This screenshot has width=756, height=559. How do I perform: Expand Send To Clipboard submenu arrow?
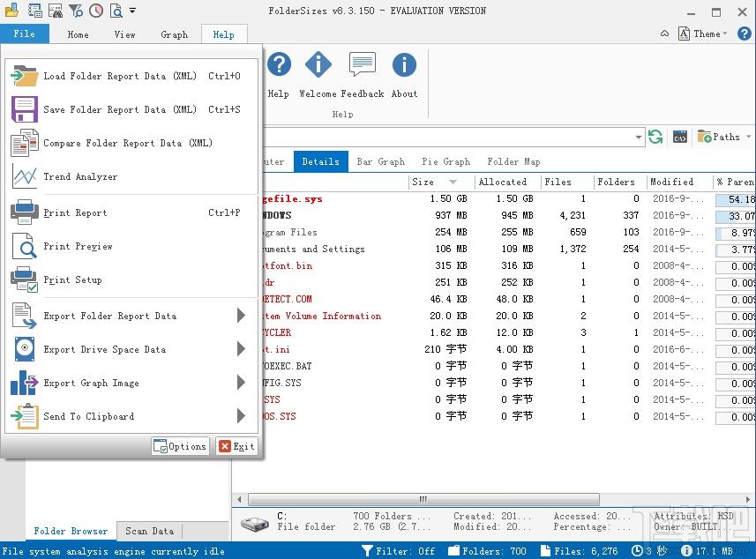(241, 416)
